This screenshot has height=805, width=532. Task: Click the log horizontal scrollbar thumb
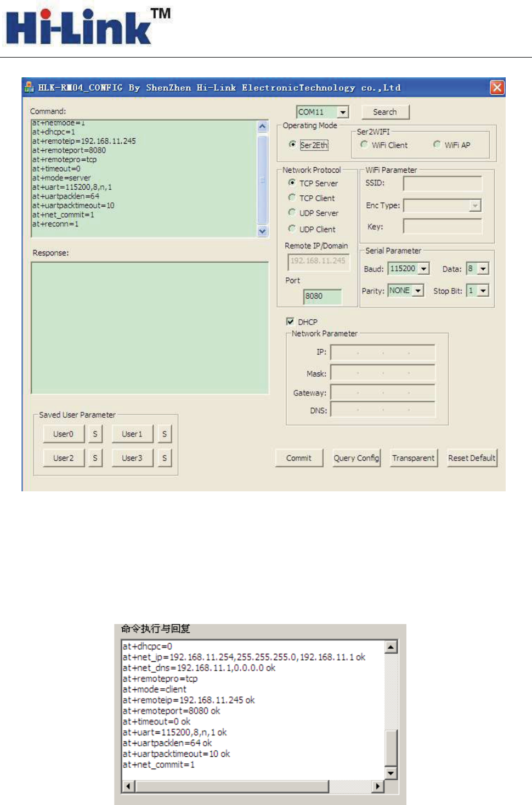point(231,786)
